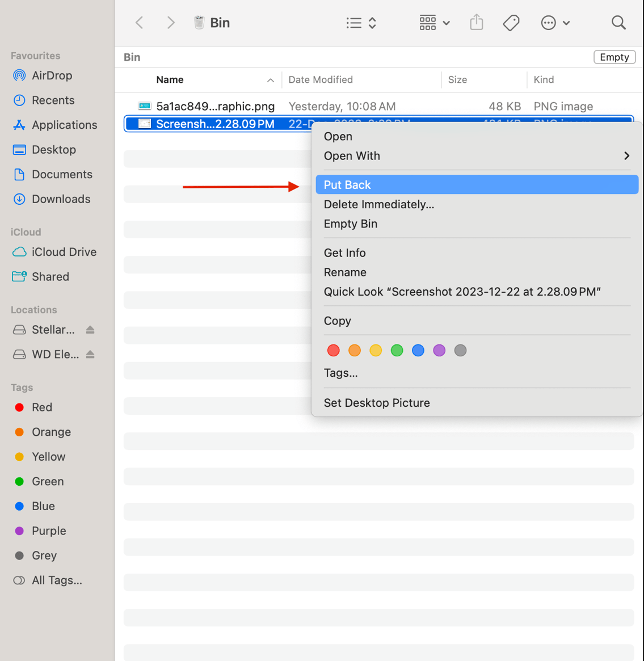Click the Empty button

tap(614, 57)
